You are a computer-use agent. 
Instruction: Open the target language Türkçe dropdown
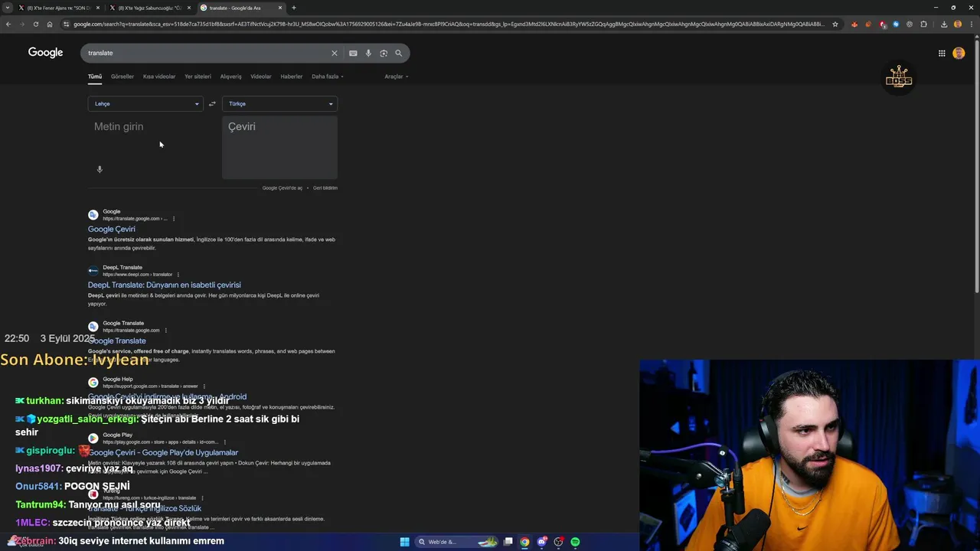279,103
